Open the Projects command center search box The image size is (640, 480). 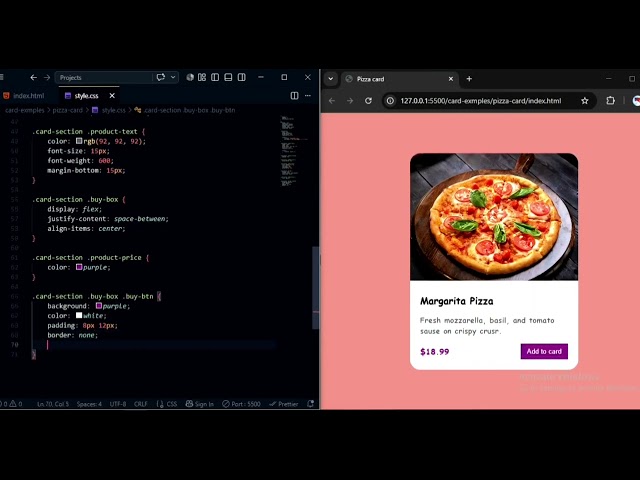click(104, 78)
